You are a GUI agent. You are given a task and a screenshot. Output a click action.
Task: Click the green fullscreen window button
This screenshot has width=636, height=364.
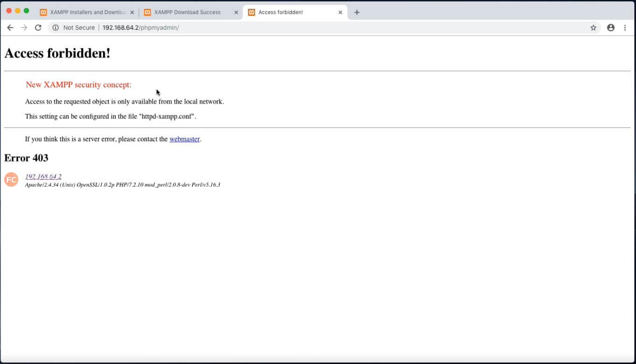27,11
